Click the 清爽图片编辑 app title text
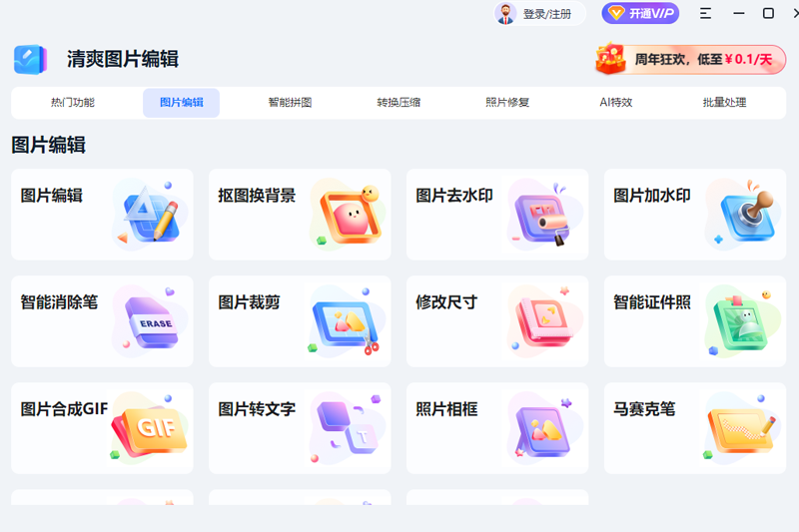The width and height of the screenshot is (799, 532). click(123, 59)
